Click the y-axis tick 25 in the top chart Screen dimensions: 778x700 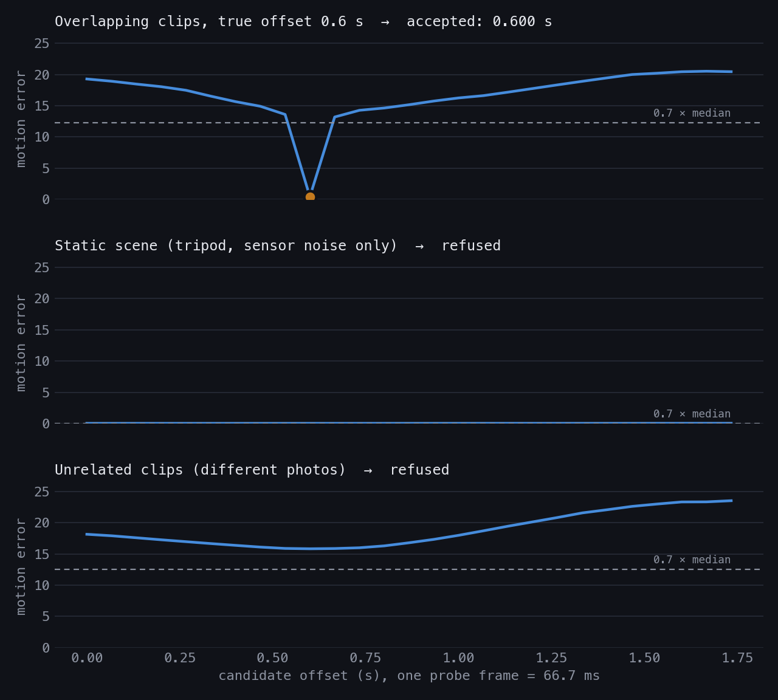(x=42, y=43)
